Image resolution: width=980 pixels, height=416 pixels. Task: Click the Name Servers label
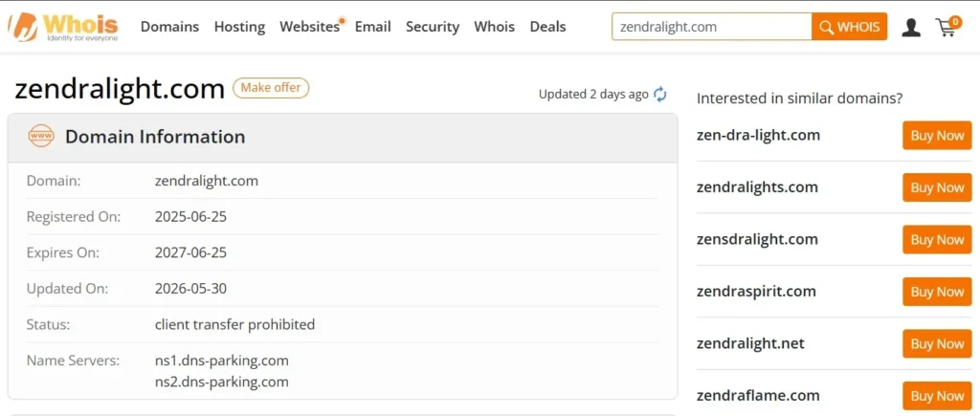(73, 361)
